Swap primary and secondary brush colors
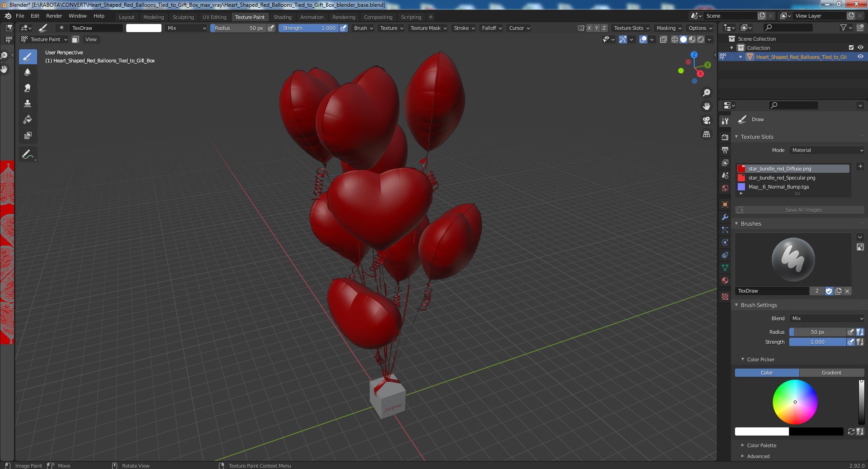 851,431
